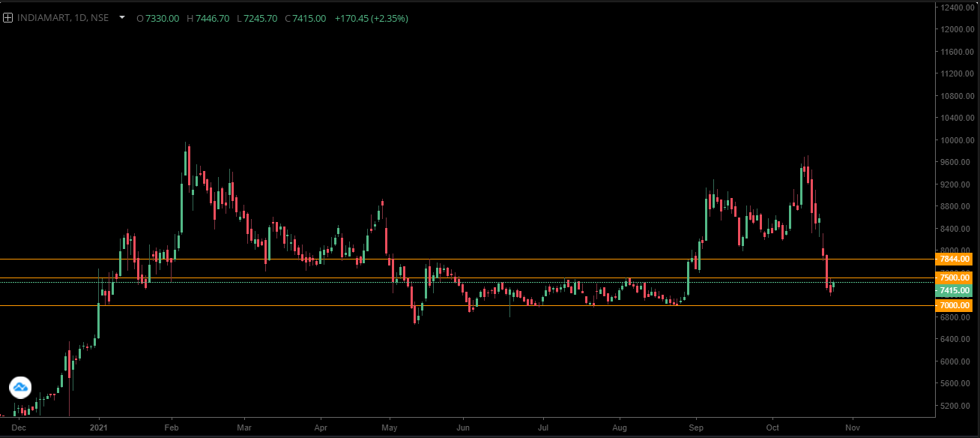Click the Open value 7330.00 readout
Image resolution: width=980 pixels, height=438 pixels.
pos(157,18)
